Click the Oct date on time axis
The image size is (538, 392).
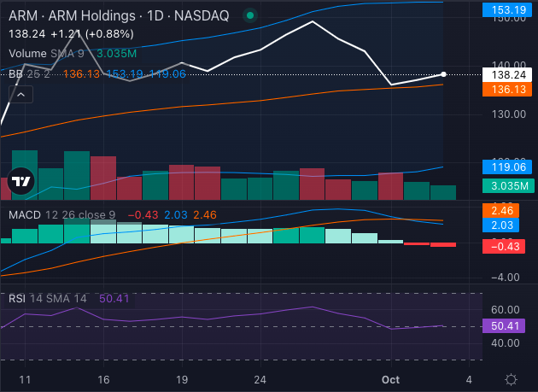pos(391,380)
